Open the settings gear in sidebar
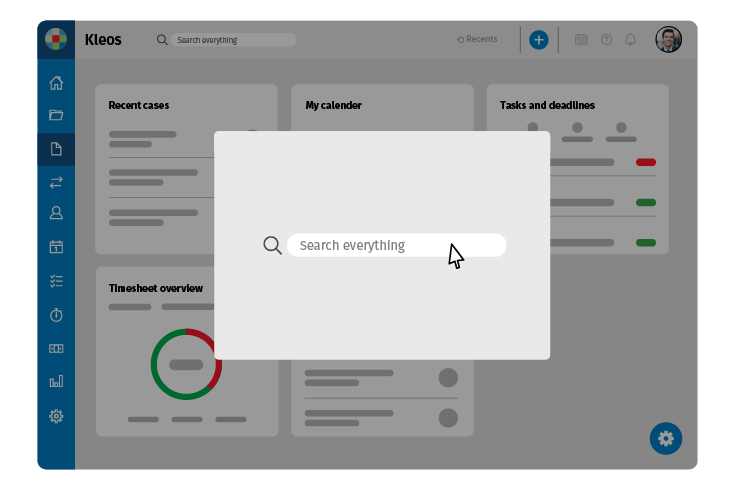The height and width of the screenshot is (490, 735). click(x=56, y=416)
